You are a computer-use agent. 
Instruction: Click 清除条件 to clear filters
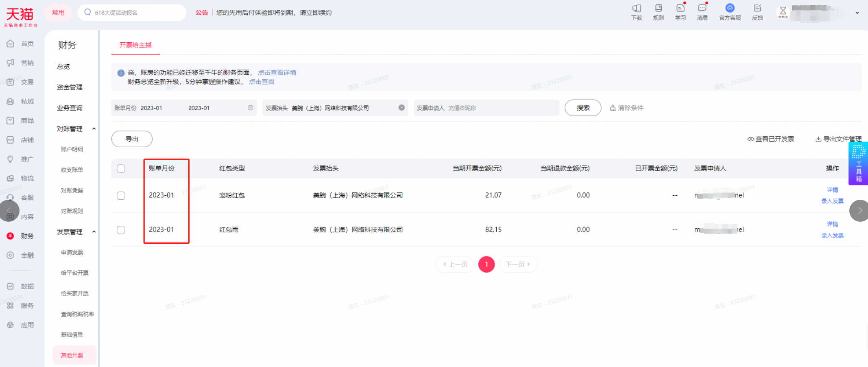(627, 108)
